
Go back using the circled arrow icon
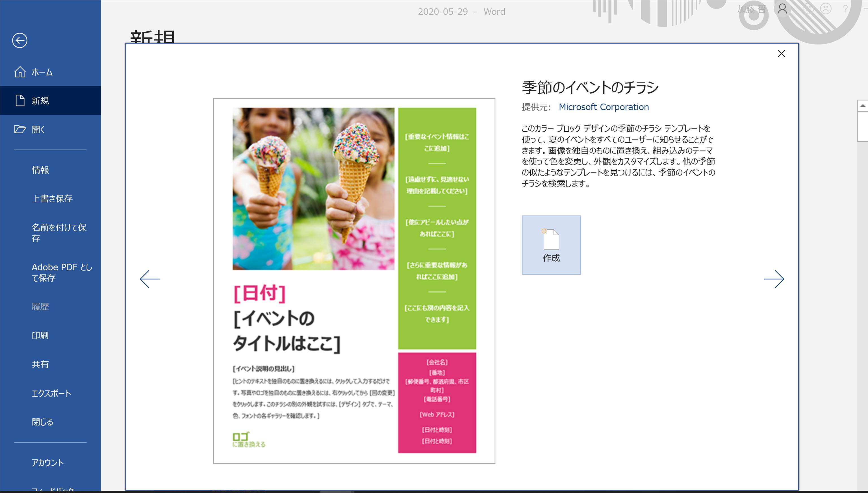pyautogui.click(x=19, y=41)
